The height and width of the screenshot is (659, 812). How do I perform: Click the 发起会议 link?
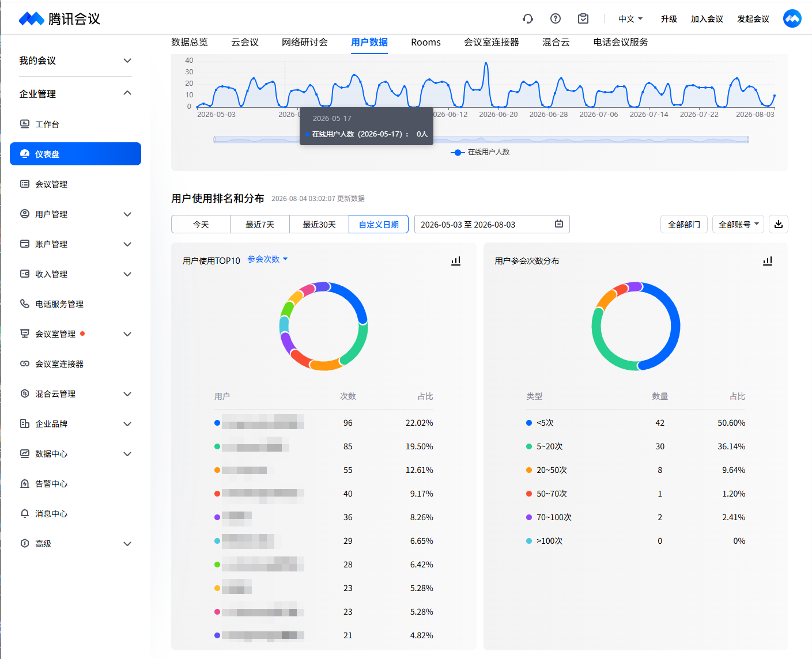[753, 19]
